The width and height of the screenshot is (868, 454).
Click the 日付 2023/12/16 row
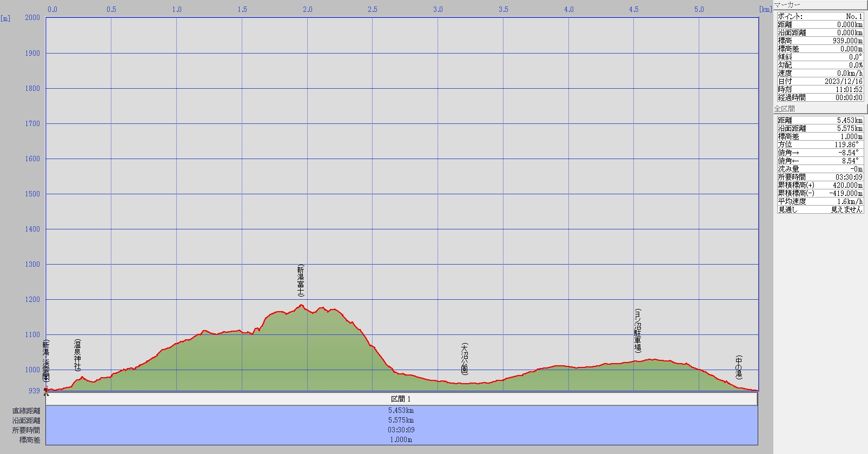coord(820,81)
